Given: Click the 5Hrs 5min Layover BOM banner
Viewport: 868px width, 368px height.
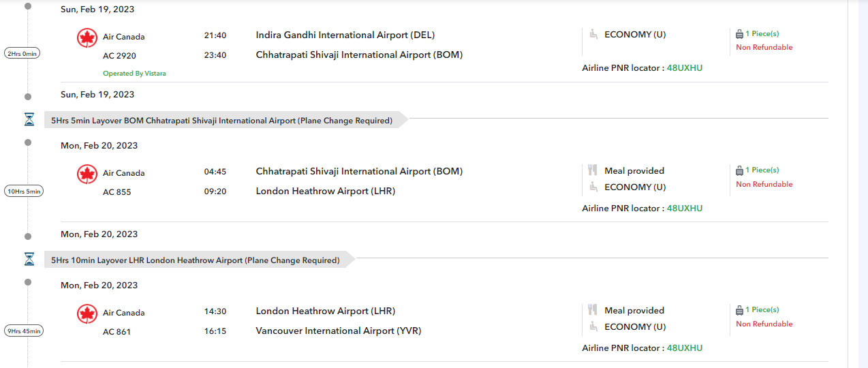Looking at the screenshot, I should [x=222, y=121].
